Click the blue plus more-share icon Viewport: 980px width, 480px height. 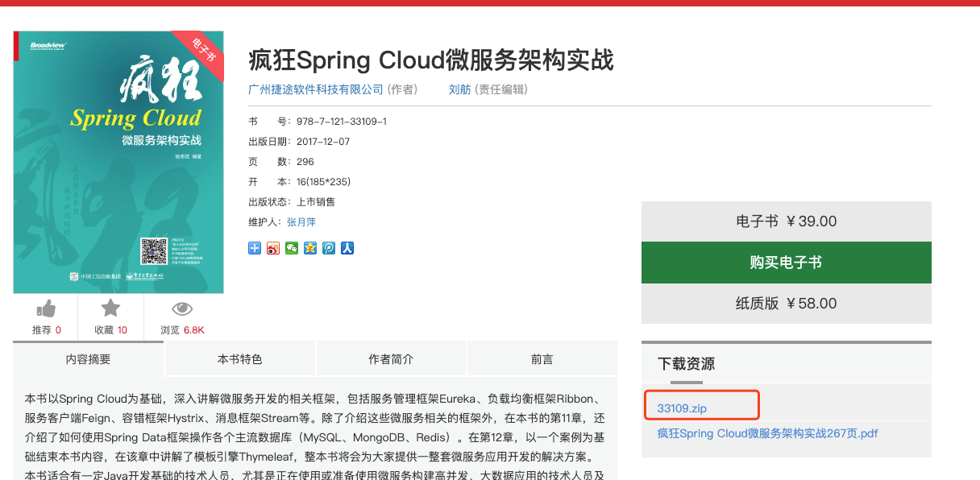(255, 248)
